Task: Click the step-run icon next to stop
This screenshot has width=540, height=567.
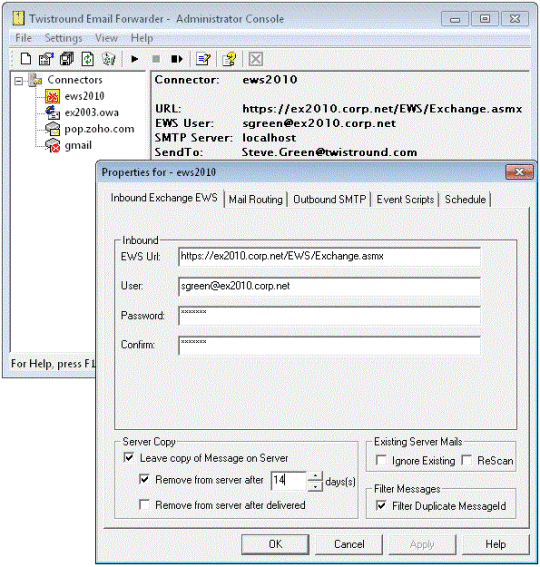Action: 177,59
